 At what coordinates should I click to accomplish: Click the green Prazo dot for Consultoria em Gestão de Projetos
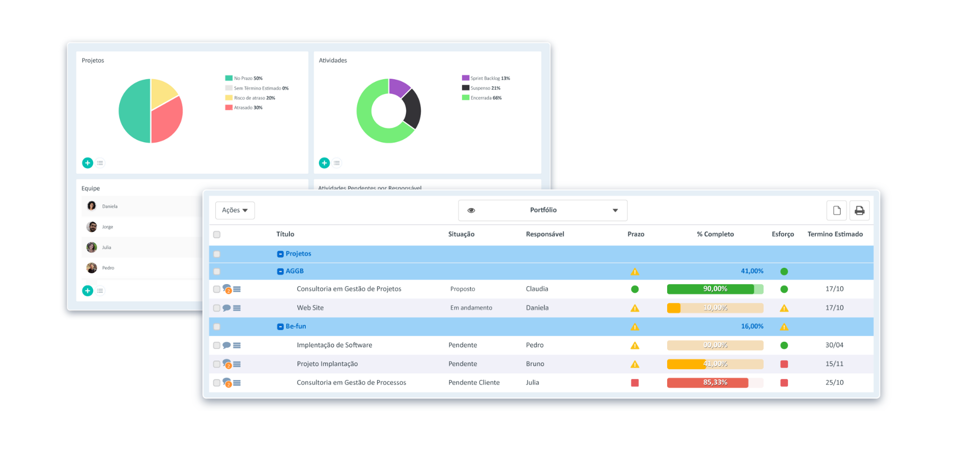pyautogui.click(x=635, y=289)
